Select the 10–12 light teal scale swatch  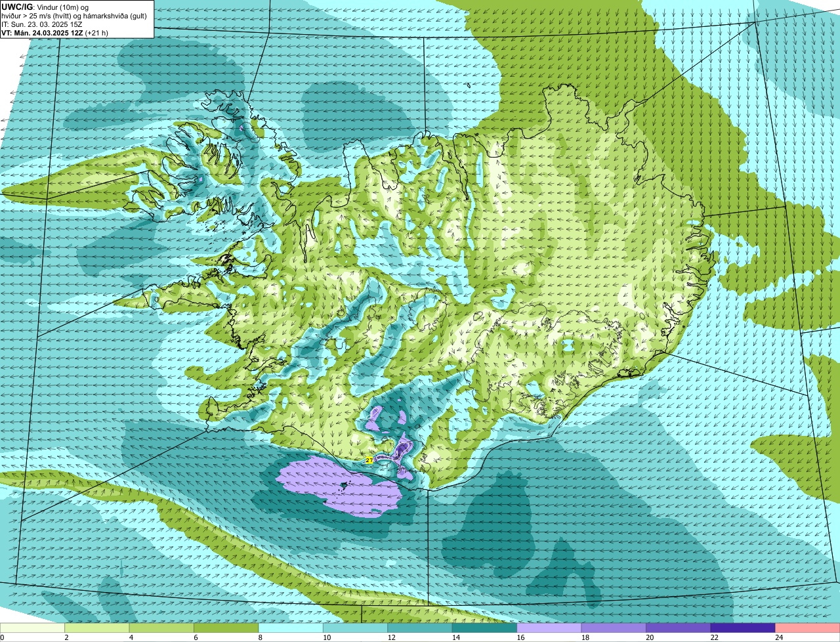click(x=355, y=628)
